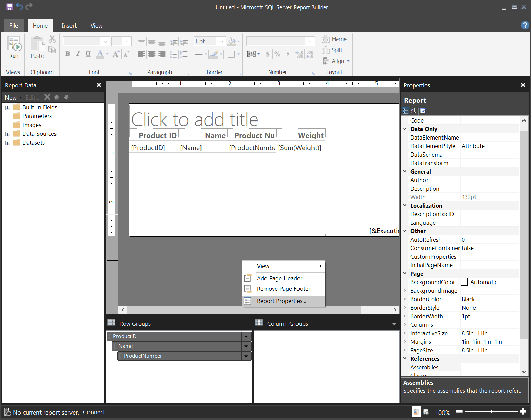The width and height of the screenshot is (531, 420).
Task: Click the numbered list icon
Action: coord(184,54)
